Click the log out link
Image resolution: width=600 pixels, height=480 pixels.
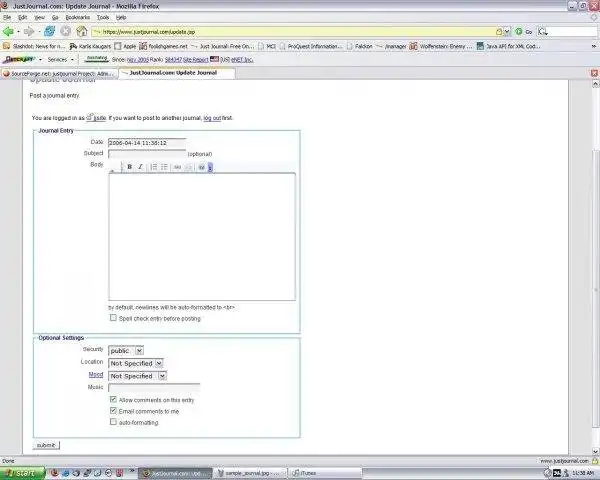(x=212, y=118)
